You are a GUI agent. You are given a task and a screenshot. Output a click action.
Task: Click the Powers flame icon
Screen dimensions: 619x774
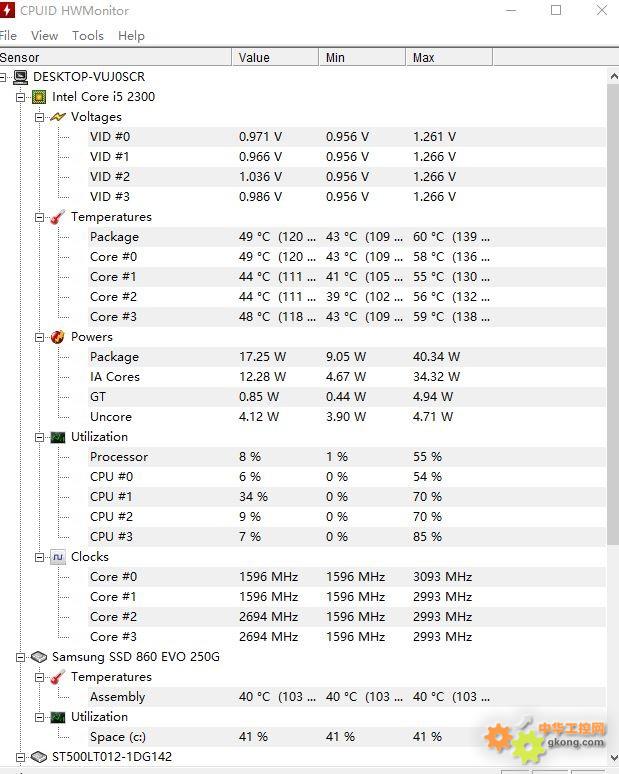tap(58, 337)
